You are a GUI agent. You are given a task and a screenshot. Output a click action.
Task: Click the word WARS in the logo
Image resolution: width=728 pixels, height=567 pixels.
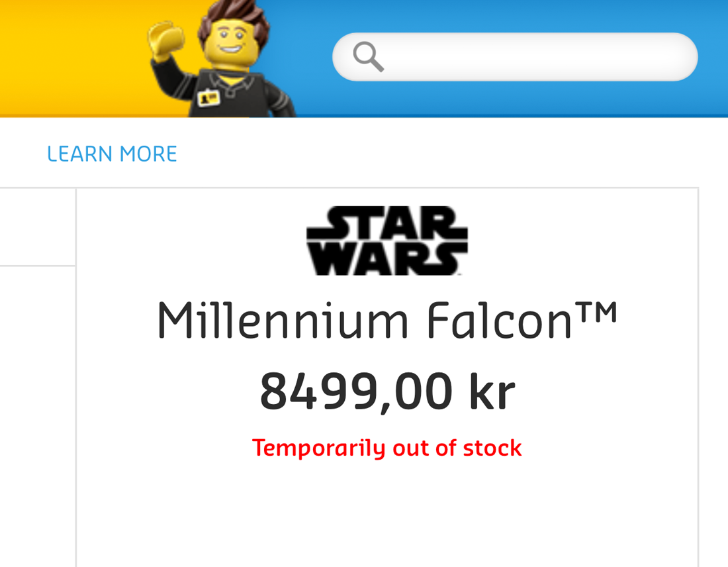coord(387,259)
